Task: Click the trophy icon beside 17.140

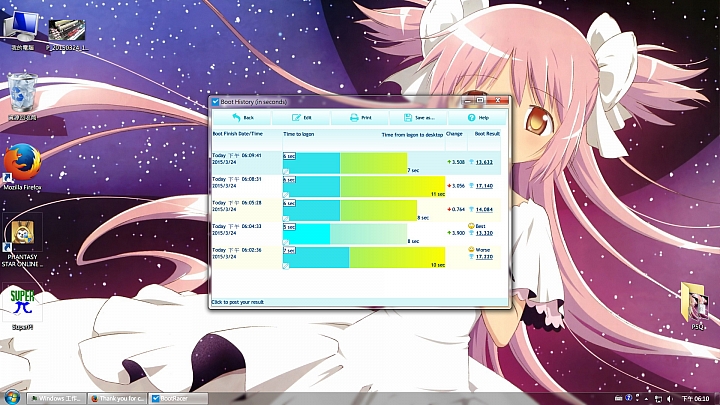Action: point(471,186)
